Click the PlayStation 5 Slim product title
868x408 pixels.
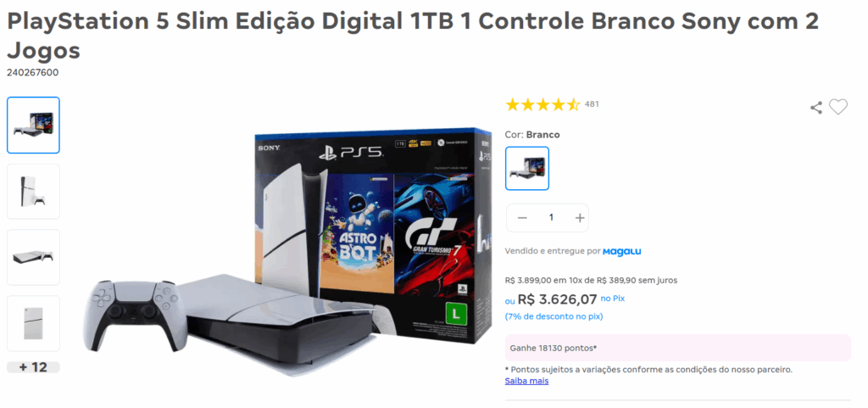pyautogui.click(x=413, y=36)
